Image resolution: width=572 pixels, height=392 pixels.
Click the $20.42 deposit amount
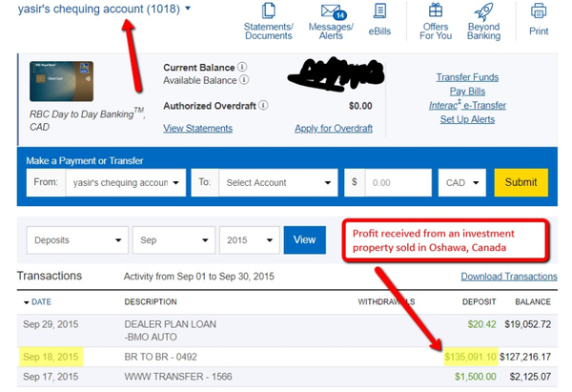pos(481,324)
